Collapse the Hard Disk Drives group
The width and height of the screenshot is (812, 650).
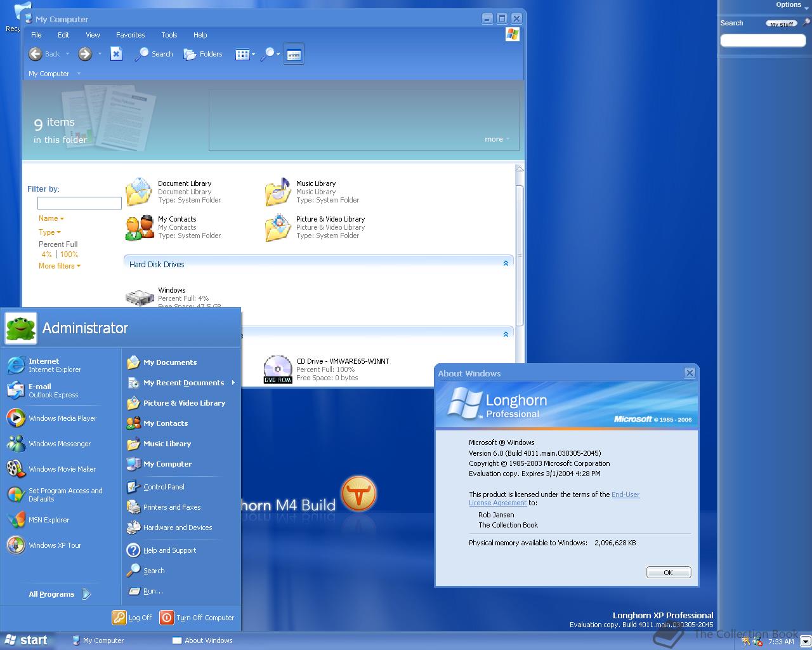coord(506,263)
